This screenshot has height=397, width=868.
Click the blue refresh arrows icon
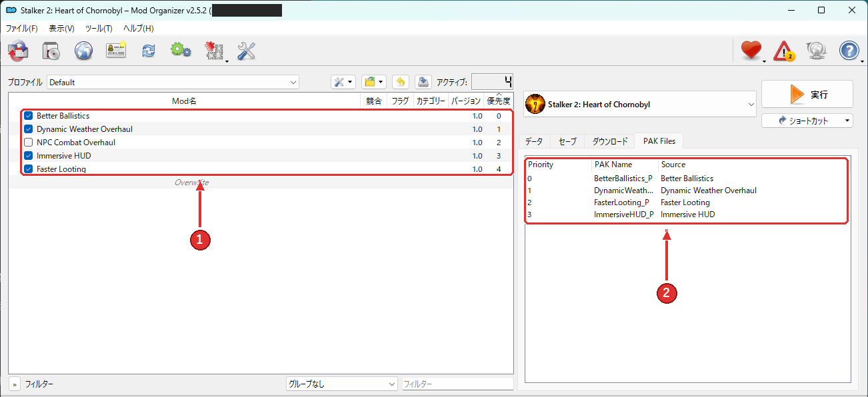click(148, 51)
